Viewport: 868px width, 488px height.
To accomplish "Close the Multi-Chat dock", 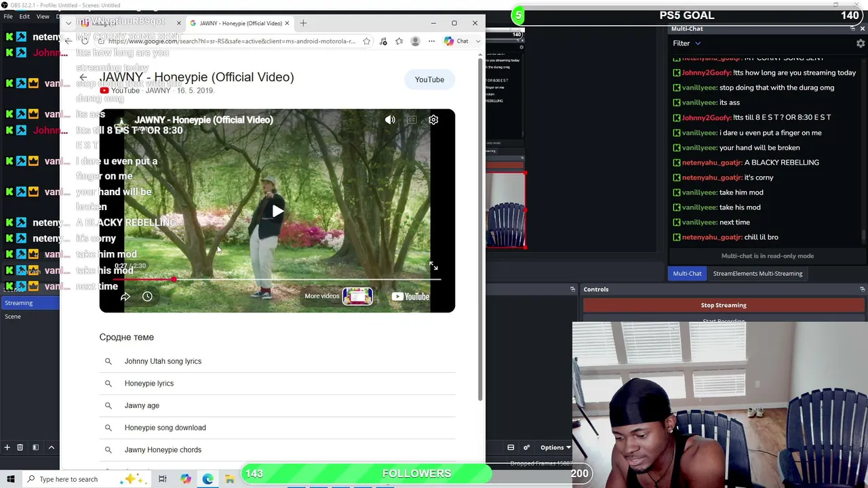I will 863,28.
